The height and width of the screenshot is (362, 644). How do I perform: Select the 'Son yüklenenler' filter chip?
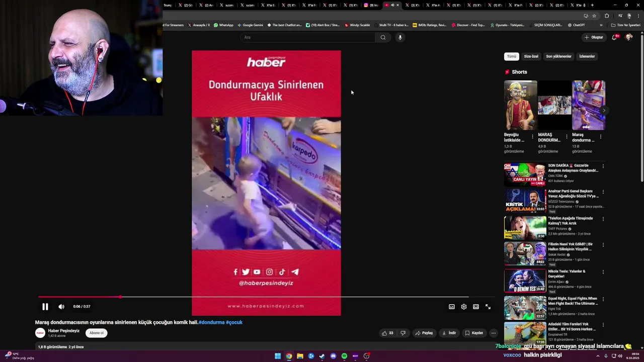[558, 56]
